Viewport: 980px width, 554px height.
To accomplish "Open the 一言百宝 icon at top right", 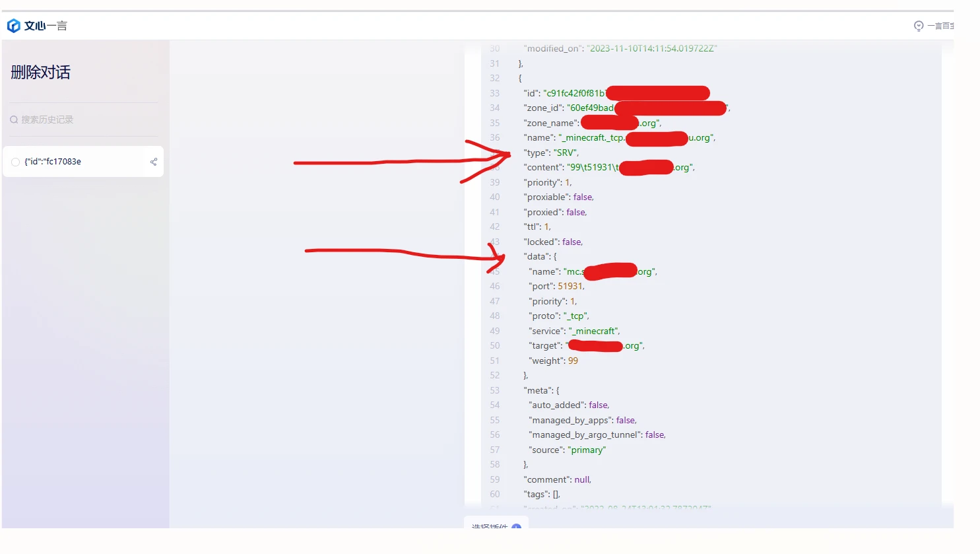I will [919, 26].
